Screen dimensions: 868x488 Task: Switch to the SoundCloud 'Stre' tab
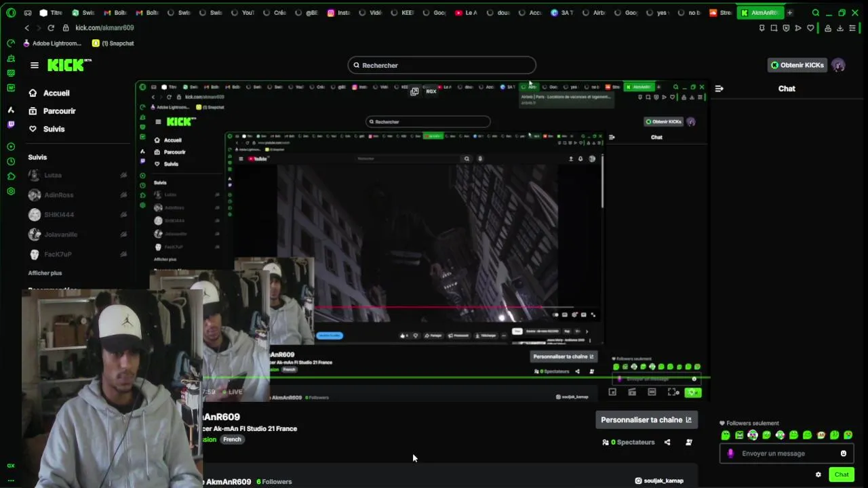tap(721, 12)
